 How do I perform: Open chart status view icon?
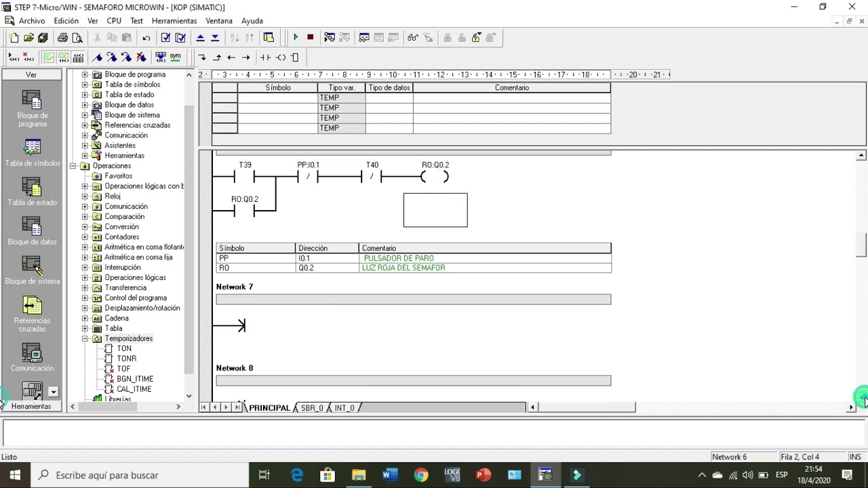click(x=364, y=38)
